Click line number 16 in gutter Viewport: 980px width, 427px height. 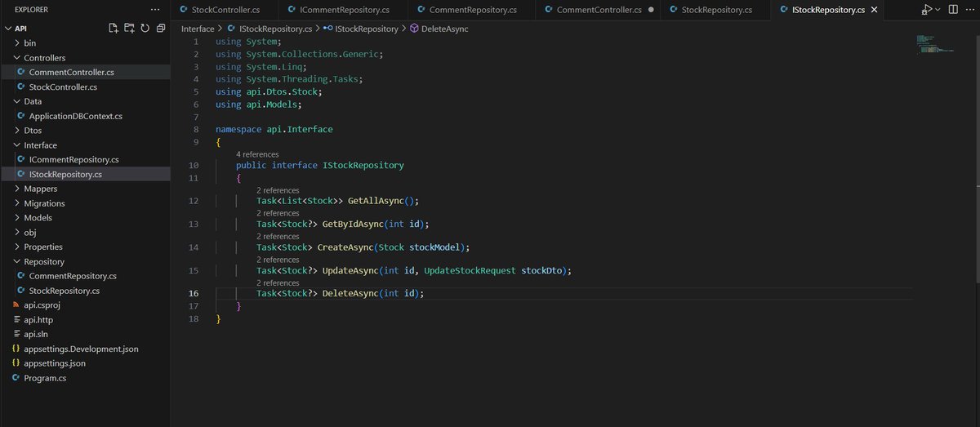(193, 293)
